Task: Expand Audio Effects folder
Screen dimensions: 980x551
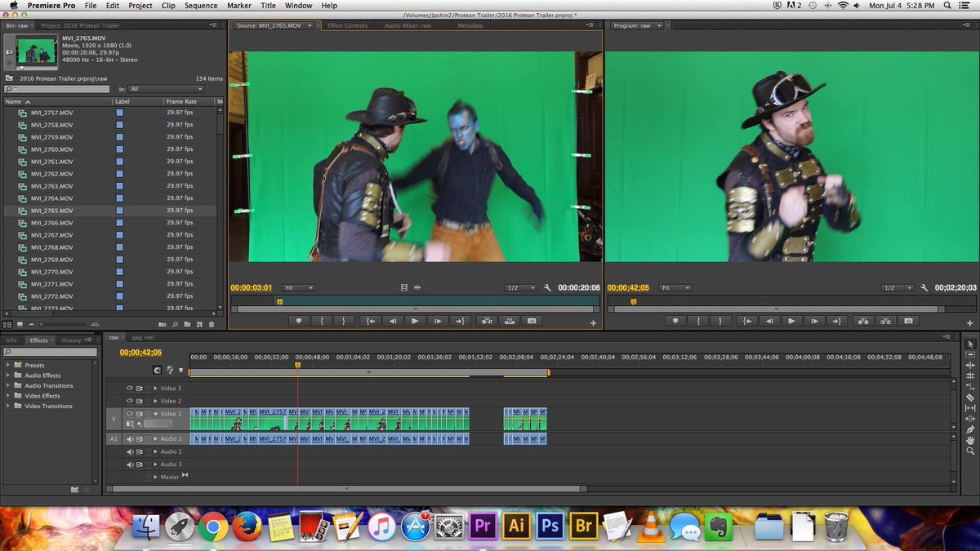Action: [x=8, y=375]
